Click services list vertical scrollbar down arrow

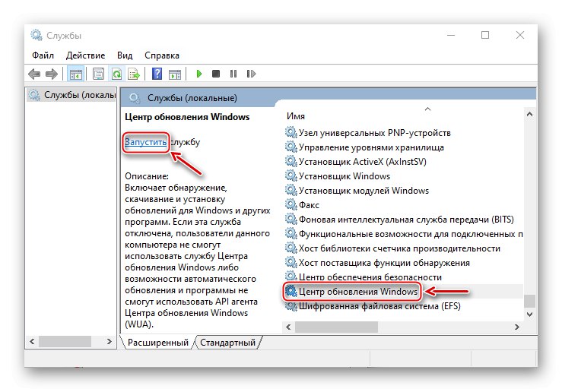coord(530,315)
